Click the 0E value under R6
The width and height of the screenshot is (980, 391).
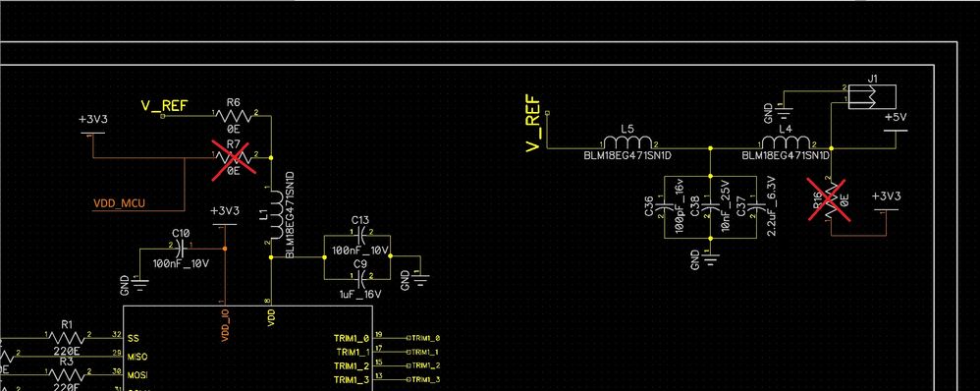pos(234,130)
